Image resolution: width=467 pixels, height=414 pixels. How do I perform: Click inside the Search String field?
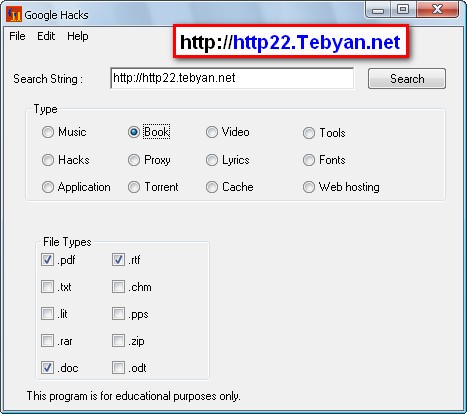[x=232, y=78]
